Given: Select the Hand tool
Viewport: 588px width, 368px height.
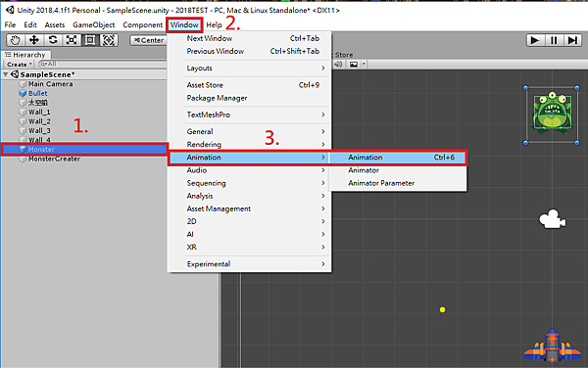Looking at the screenshot, I should point(16,40).
